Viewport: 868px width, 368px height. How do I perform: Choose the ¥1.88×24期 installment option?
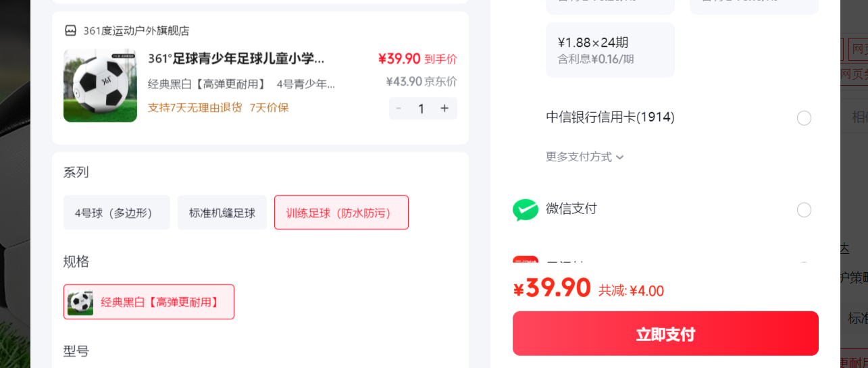click(x=610, y=50)
